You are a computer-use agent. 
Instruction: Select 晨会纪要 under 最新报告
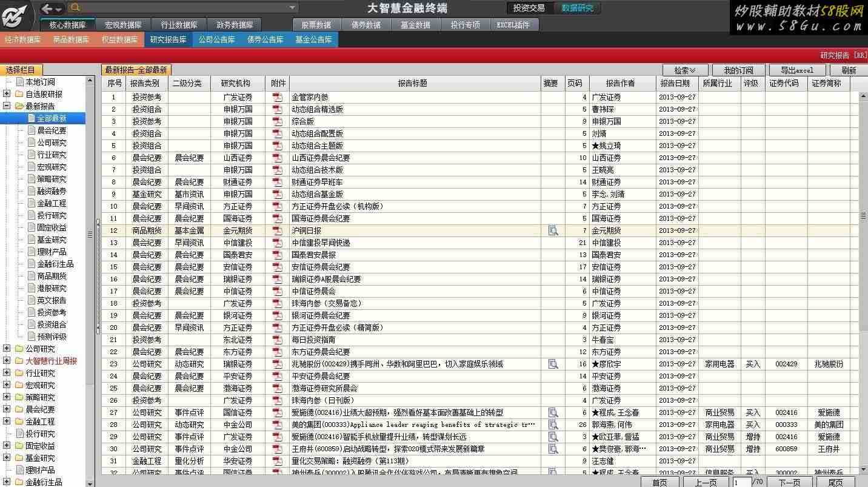52,130
